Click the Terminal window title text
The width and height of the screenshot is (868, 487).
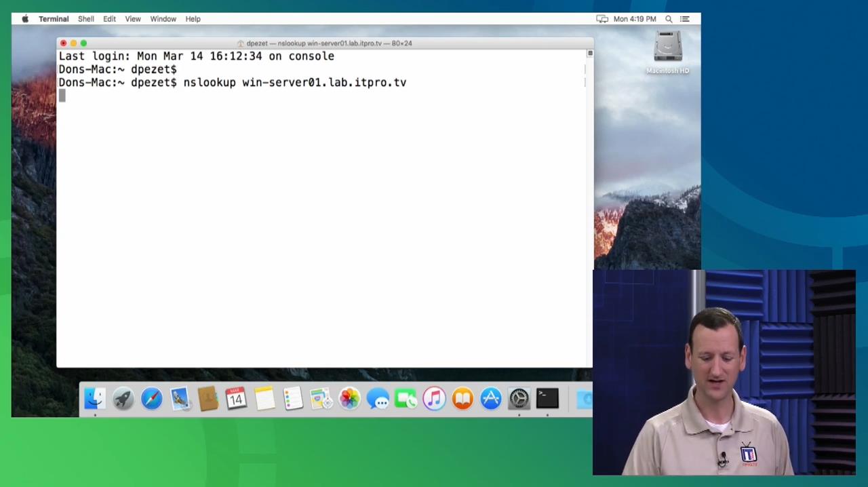(x=329, y=43)
